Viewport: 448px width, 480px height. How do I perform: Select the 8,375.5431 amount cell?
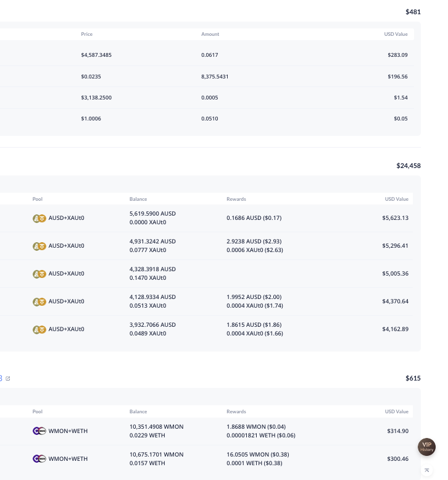(215, 77)
